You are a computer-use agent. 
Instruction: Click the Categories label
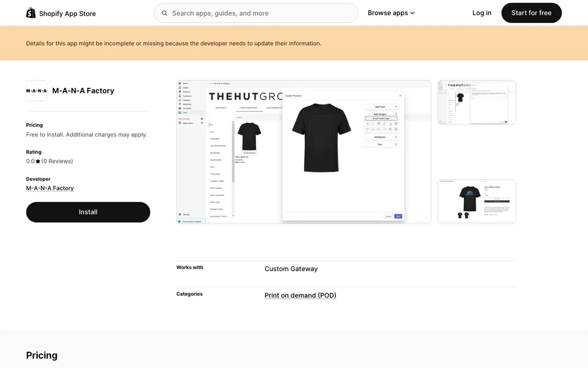click(x=190, y=294)
